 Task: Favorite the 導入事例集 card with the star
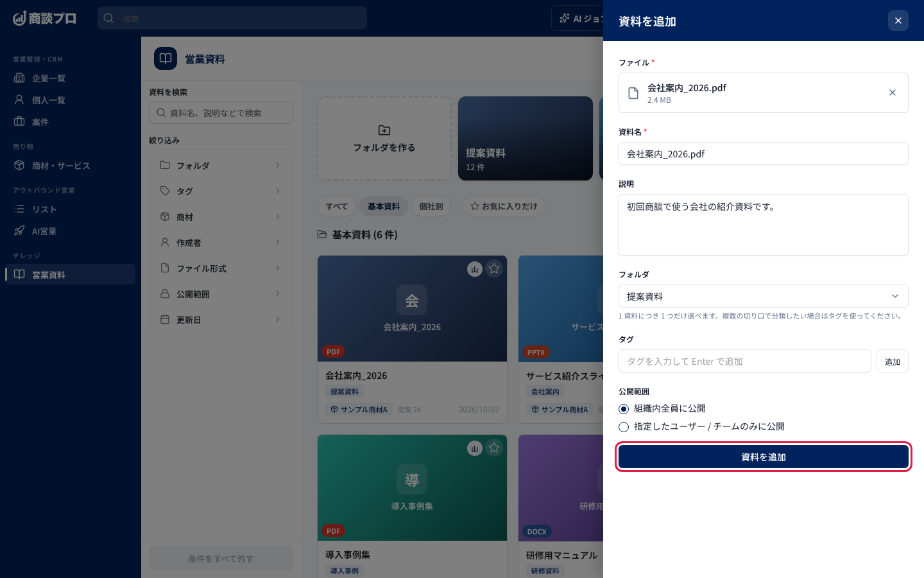point(494,448)
